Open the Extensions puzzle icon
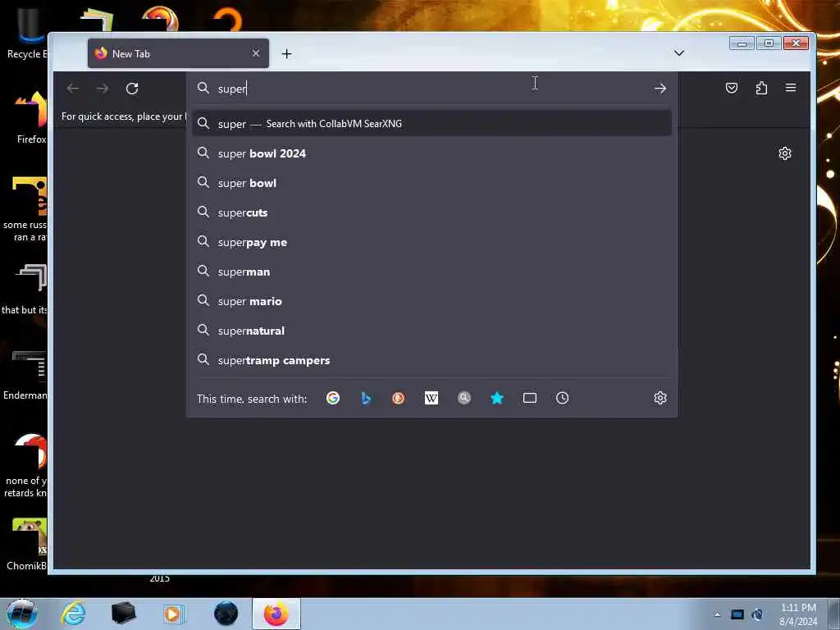The width and height of the screenshot is (840, 630). point(761,88)
